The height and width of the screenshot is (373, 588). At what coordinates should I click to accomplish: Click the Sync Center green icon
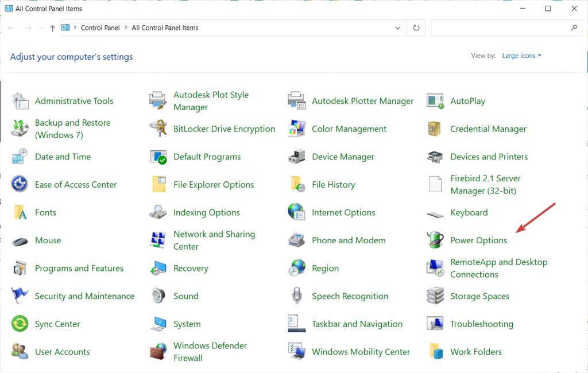20,324
